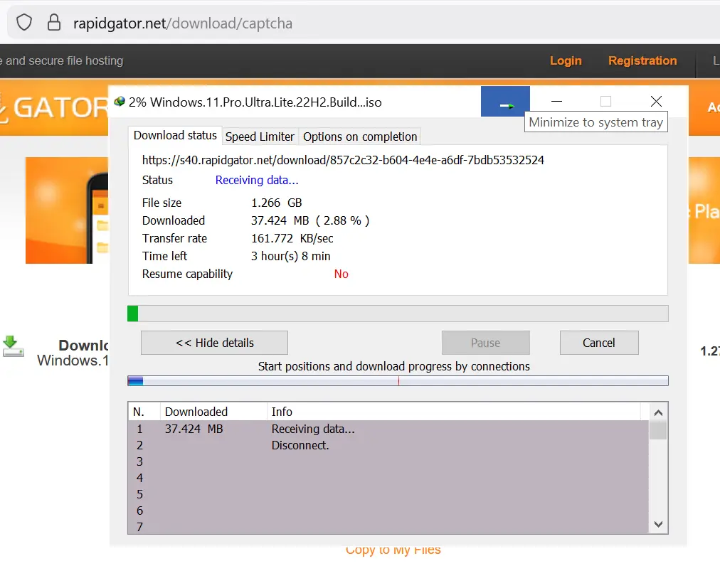720x588 pixels.
Task: Select the Download status tab
Action: click(175, 135)
